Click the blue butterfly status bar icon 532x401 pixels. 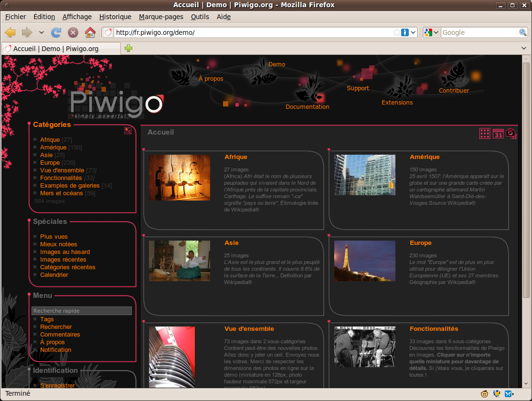tap(508, 393)
